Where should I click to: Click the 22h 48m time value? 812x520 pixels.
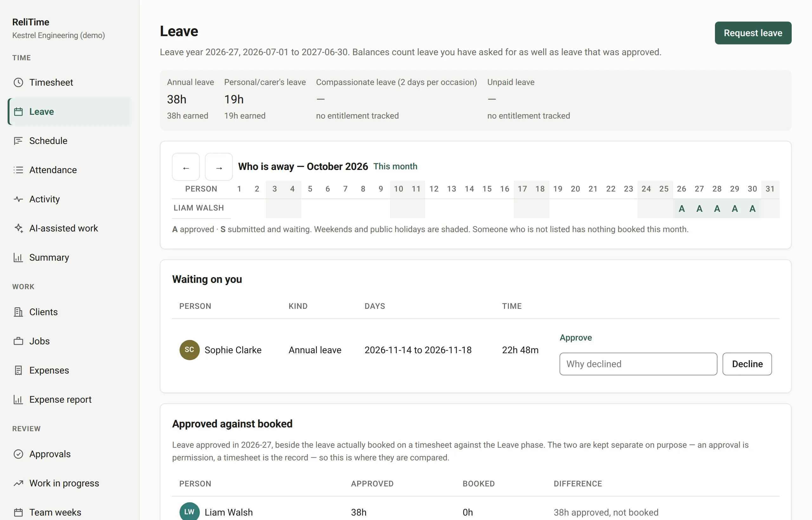520,350
